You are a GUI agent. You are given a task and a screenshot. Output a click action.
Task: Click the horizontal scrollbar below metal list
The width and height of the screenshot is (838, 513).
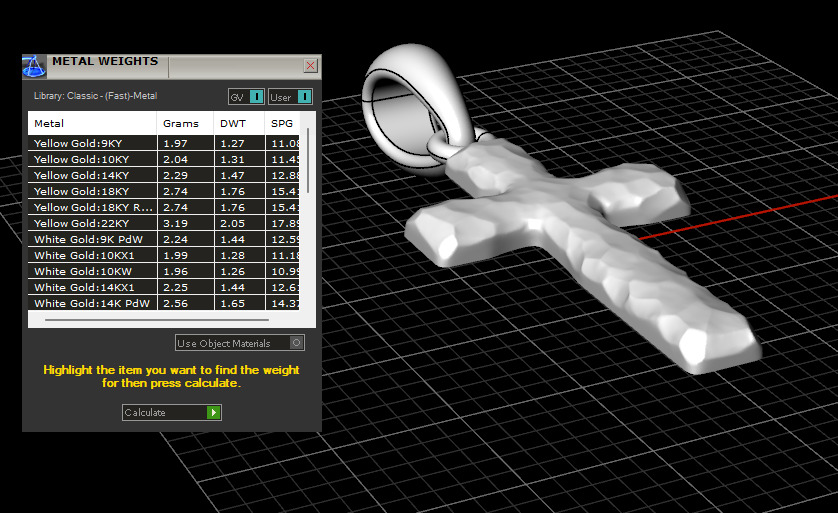coord(157,320)
